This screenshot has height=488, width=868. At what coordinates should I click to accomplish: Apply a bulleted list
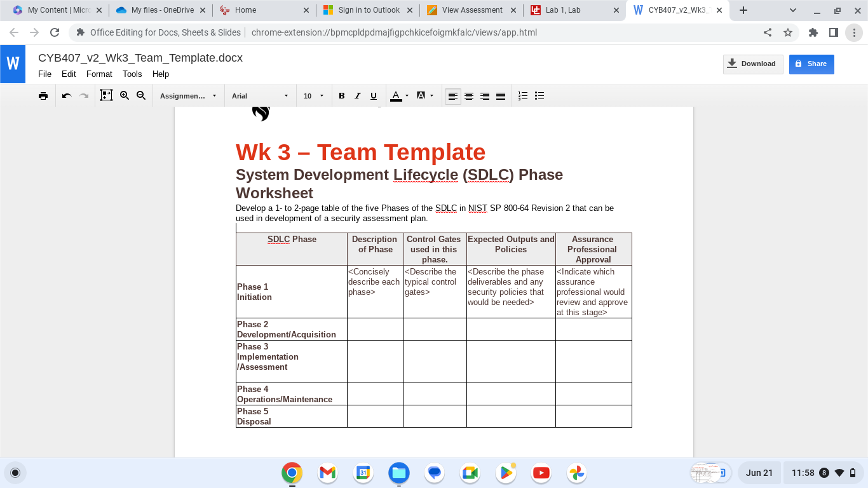(x=539, y=95)
